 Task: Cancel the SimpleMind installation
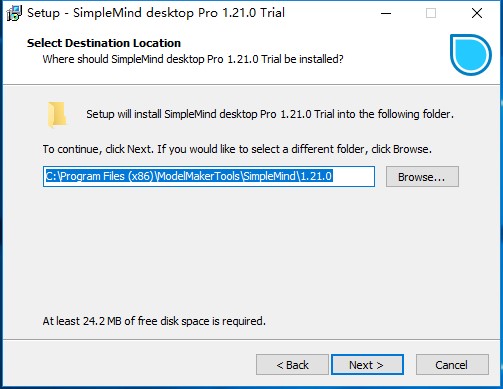pos(452,365)
